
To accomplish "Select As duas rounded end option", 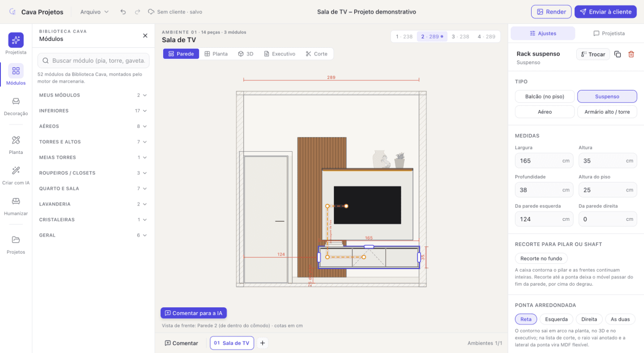I will click(x=620, y=319).
